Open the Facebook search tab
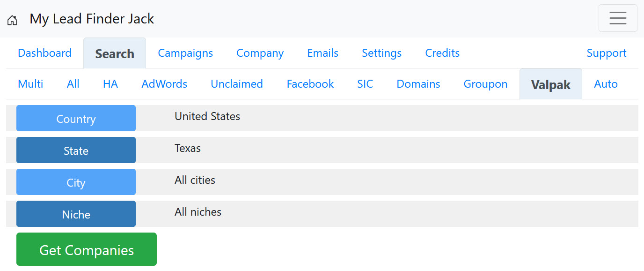This screenshot has width=644, height=271. click(x=310, y=84)
